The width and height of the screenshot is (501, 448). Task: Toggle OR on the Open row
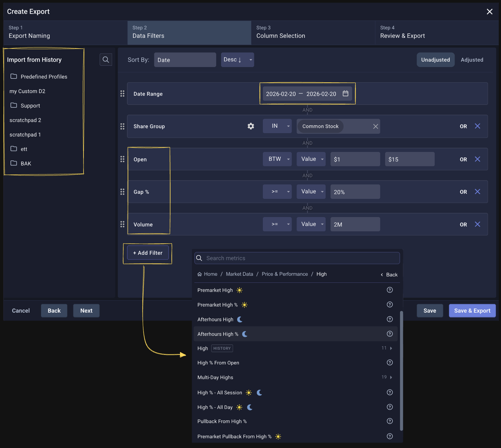pyautogui.click(x=463, y=160)
